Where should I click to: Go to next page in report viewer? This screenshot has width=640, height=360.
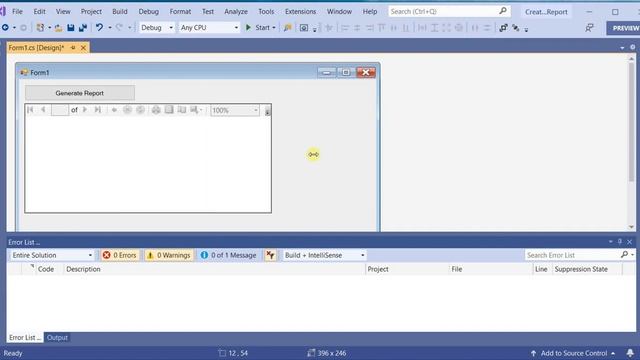click(x=85, y=110)
